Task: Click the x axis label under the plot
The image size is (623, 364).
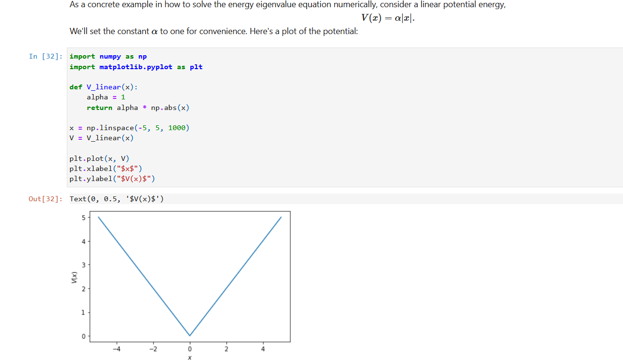Action: point(189,357)
